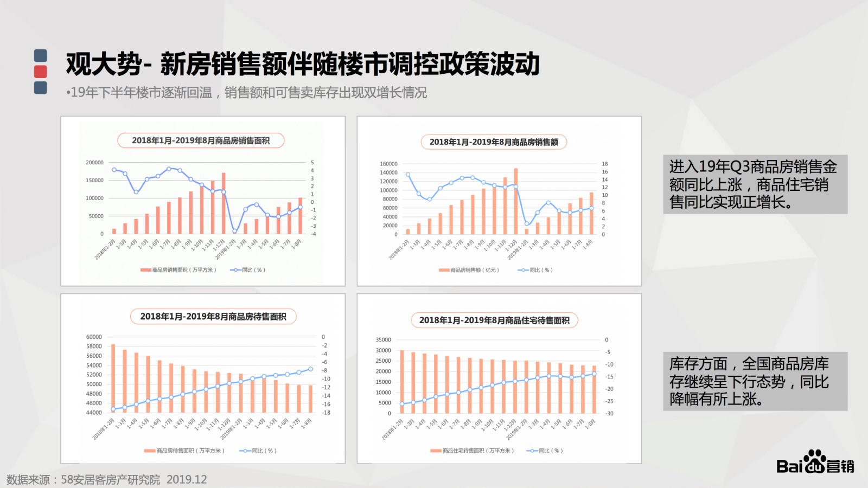This screenshot has height=488, width=868.
Task: Click axis value 160000 in 商品房销售额 chart
Action: tap(388, 164)
